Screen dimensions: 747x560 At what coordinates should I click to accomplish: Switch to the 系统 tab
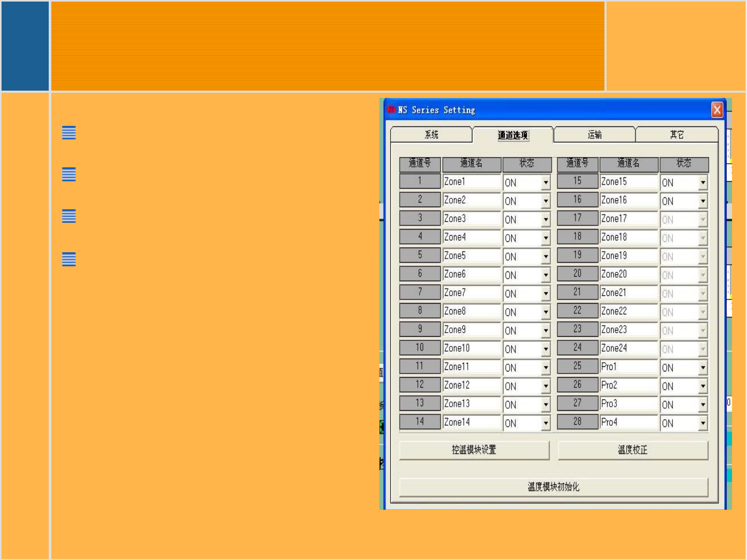coord(431,135)
